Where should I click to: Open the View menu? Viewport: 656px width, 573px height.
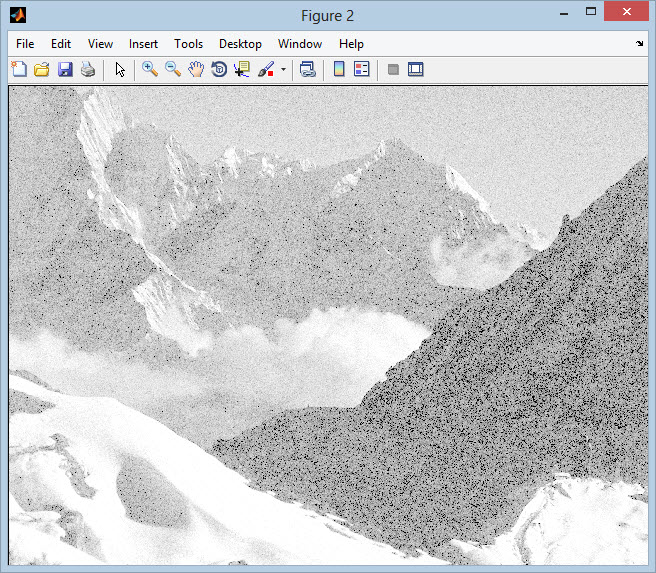[x=100, y=44]
